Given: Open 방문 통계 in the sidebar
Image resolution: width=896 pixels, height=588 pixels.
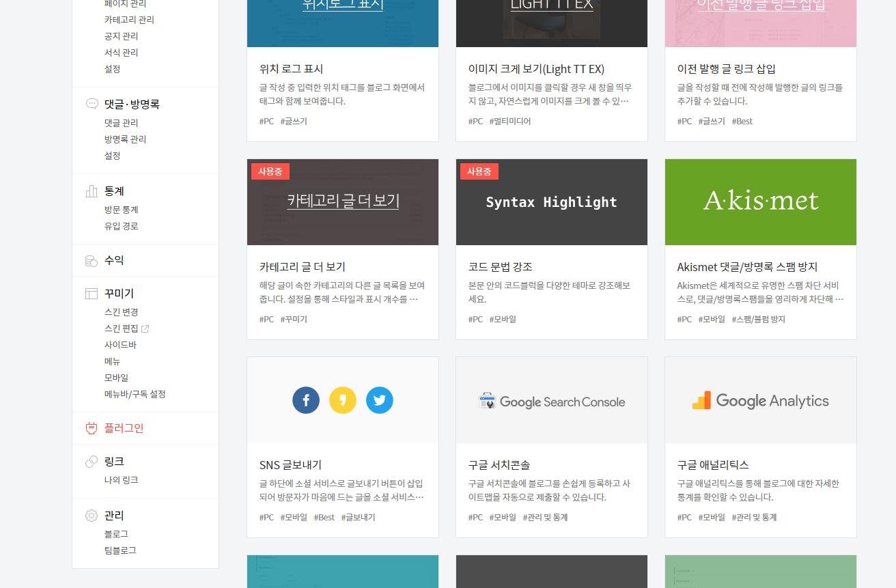Looking at the screenshot, I should click(121, 210).
